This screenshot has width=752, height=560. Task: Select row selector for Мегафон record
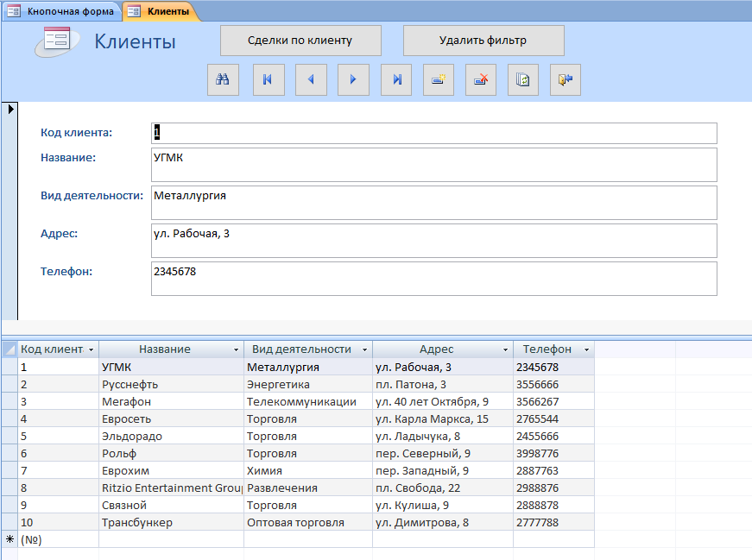pos(9,402)
